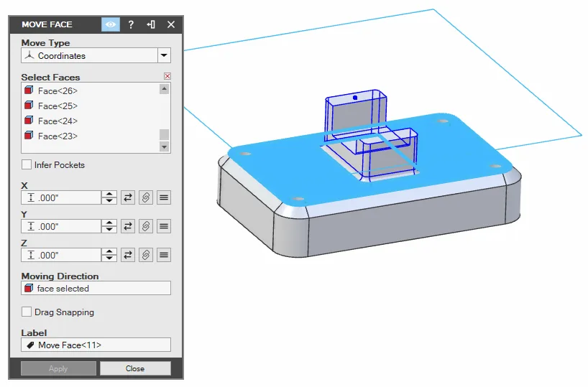Click face list scrollbar up arrow
Viewport: 588px width, 387px height.
[164, 89]
